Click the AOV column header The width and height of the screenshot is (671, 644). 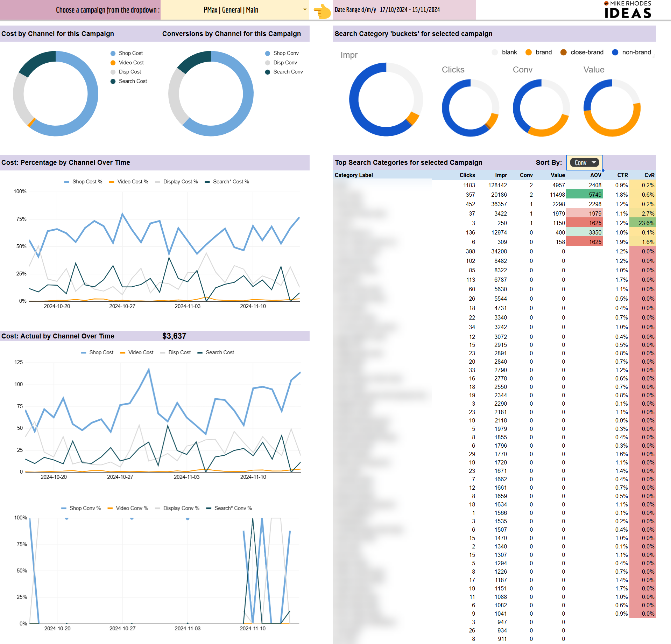click(x=596, y=175)
